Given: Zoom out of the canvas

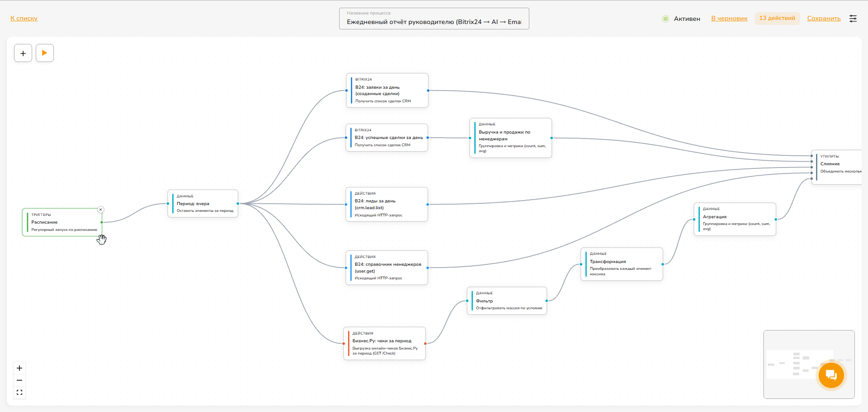Looking at the screenshot, I should click(19, 380).
